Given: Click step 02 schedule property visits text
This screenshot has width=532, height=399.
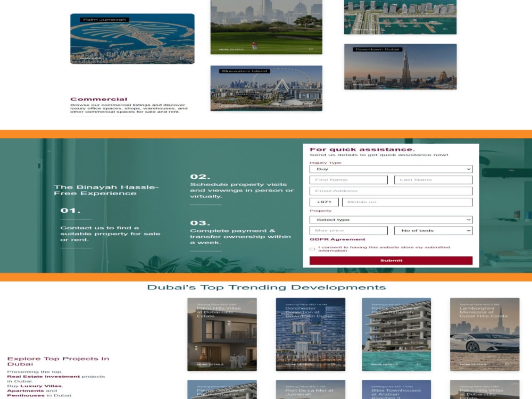Looking at the screenshot, I should tap(242, 190).
